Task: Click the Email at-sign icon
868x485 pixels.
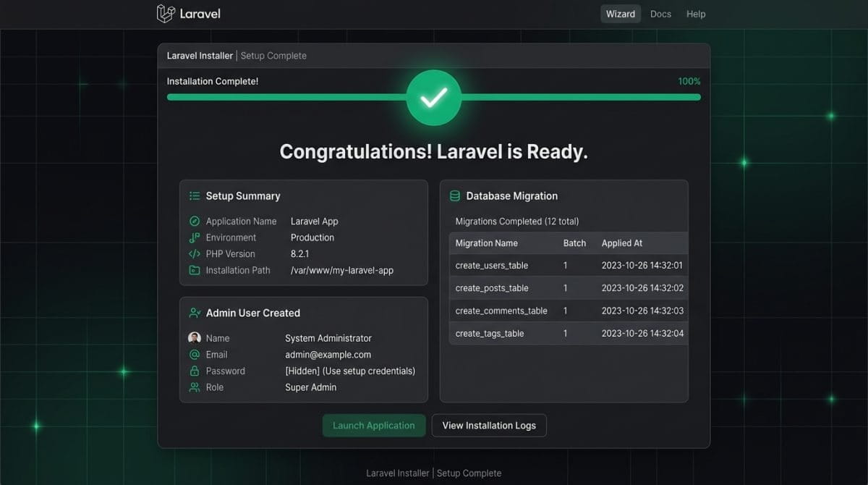Action: tap(195, 355)
